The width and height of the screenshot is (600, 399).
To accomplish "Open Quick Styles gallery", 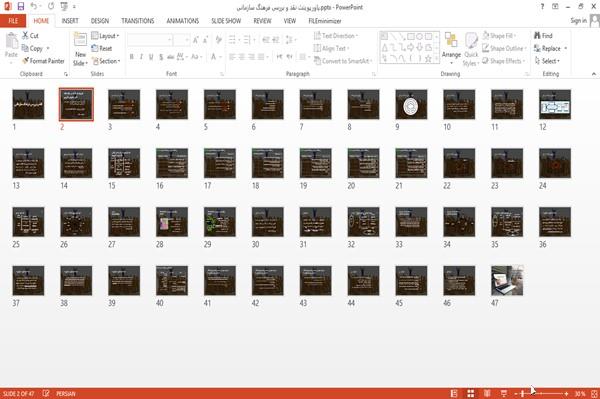I will [x=471, y=49].
